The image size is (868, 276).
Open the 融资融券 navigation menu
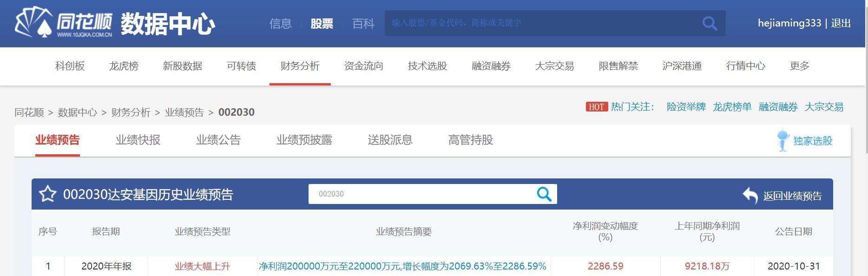pyautogui.click(x=491, y=66)
